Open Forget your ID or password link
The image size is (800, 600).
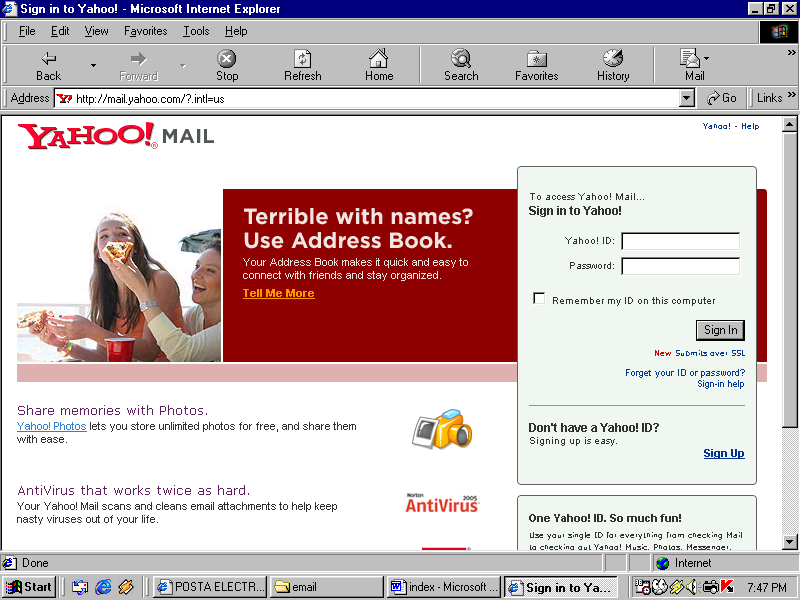tap(685, 372)
